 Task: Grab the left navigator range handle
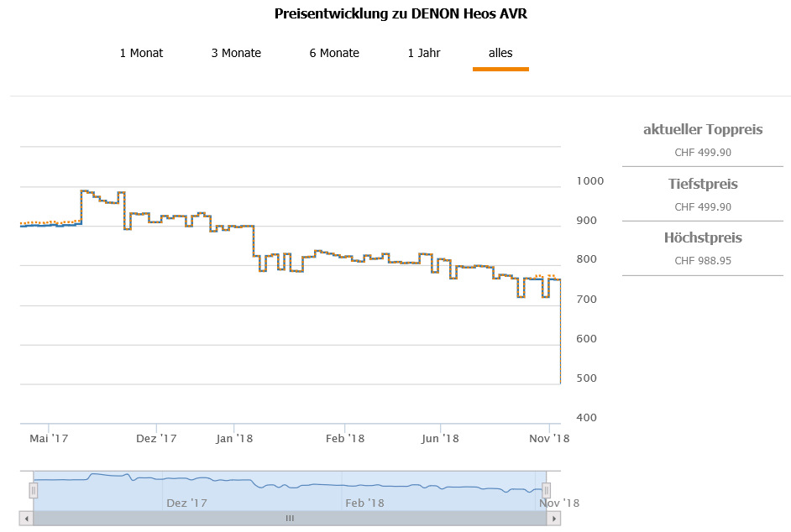[x=34, y=490]
